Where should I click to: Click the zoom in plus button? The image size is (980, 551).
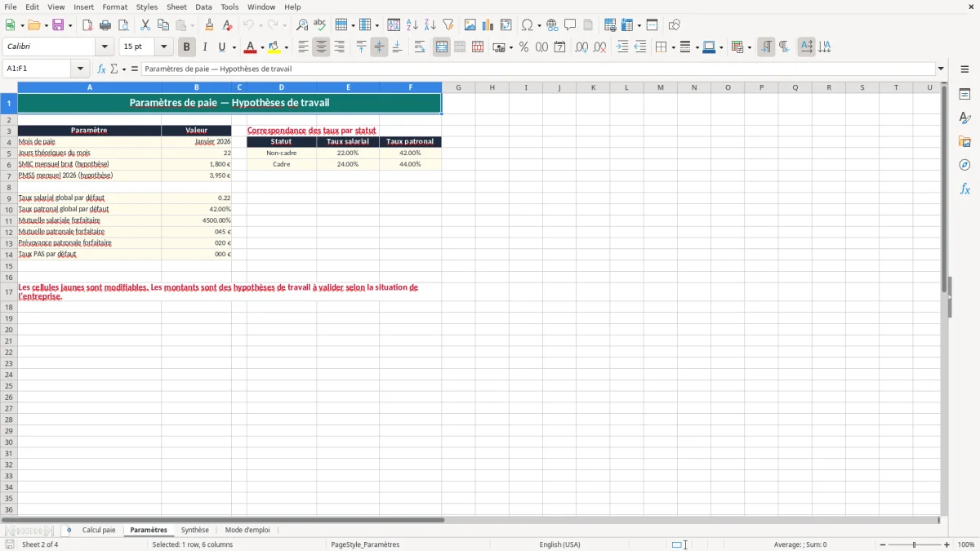pyautogui.click(x=947, y=544)
